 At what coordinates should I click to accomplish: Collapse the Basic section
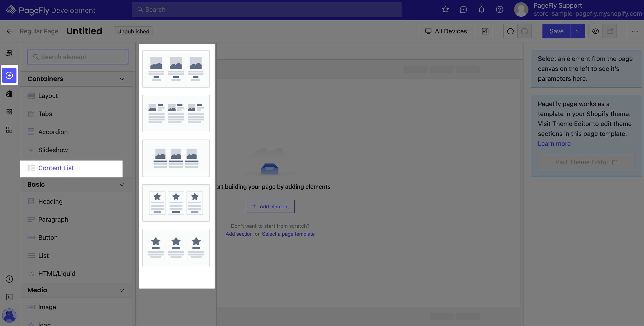[122, 185]
